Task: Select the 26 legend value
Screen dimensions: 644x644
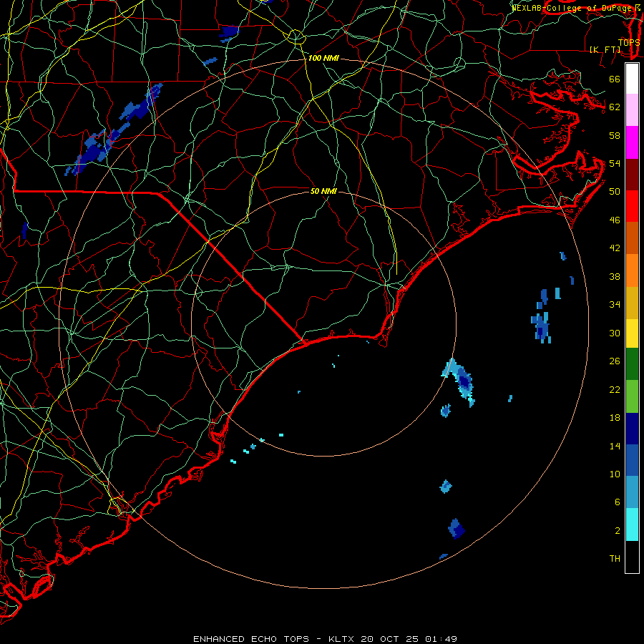Action: click(615, 361)
